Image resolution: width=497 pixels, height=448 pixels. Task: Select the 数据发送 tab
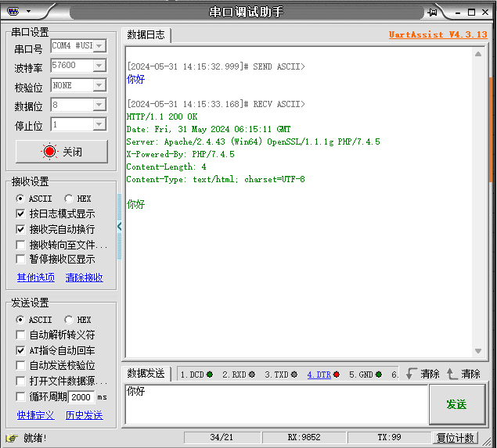point(146,374)
